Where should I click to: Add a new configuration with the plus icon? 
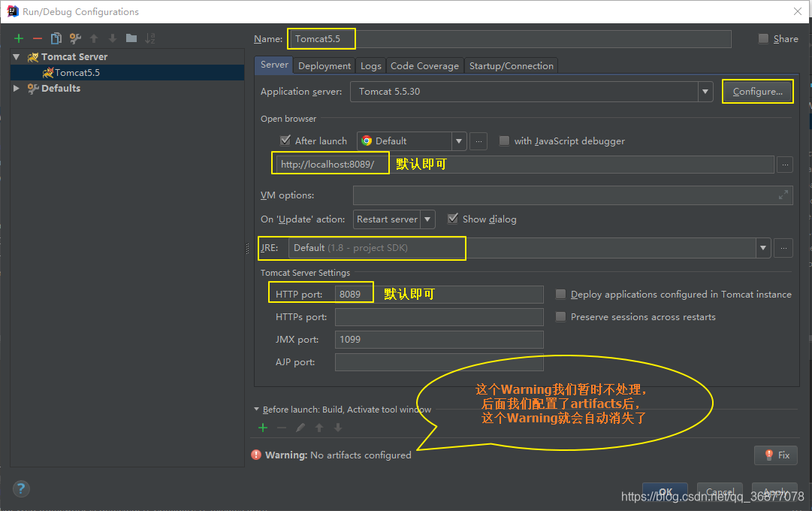click(x=19, y=38)
